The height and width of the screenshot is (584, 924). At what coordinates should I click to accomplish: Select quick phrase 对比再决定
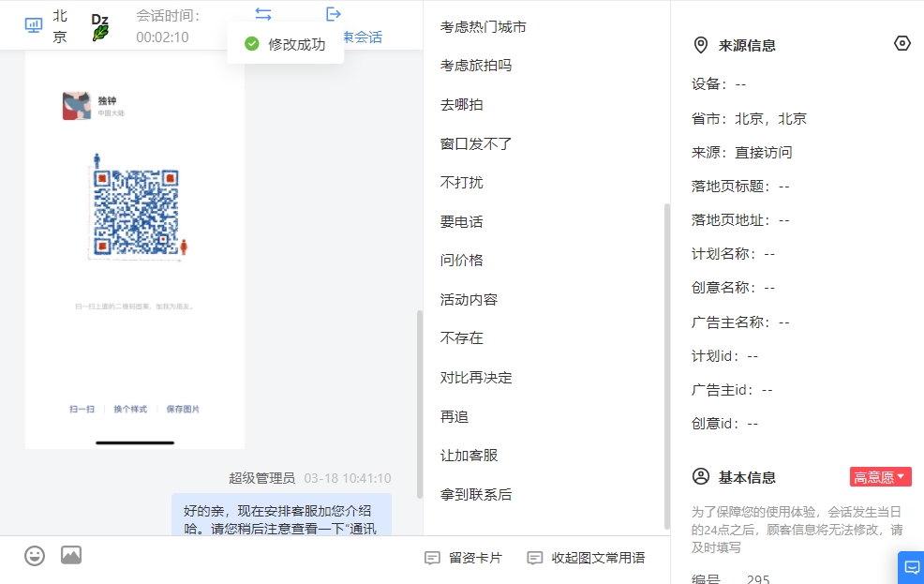click(476, 377)
